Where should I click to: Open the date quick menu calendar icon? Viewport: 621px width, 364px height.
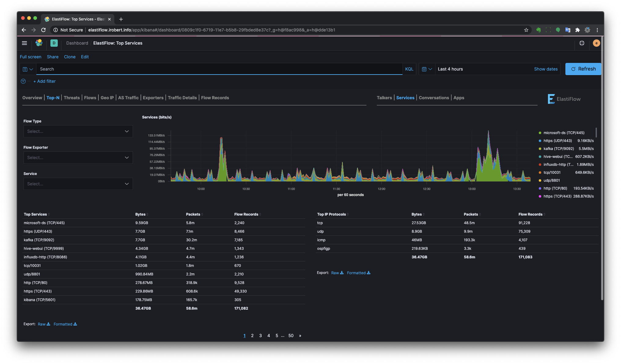point(427,69)
